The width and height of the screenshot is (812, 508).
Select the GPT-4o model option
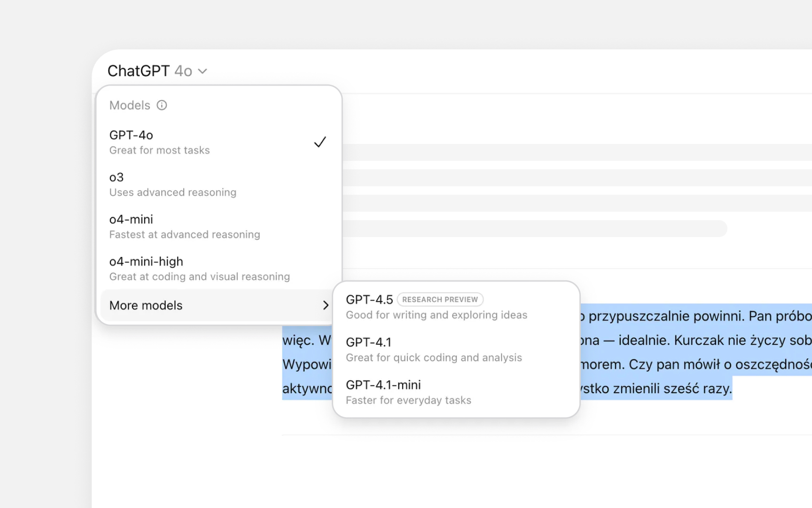pos(219,142)
